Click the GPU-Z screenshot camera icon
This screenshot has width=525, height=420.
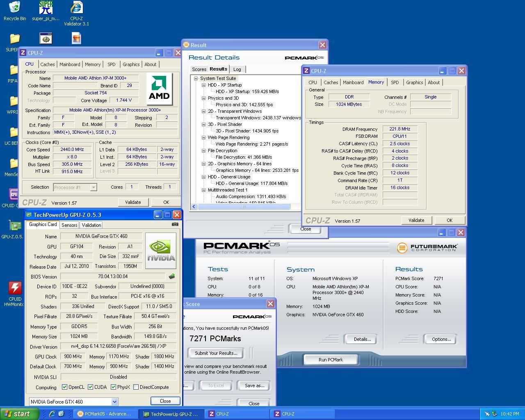175,224
